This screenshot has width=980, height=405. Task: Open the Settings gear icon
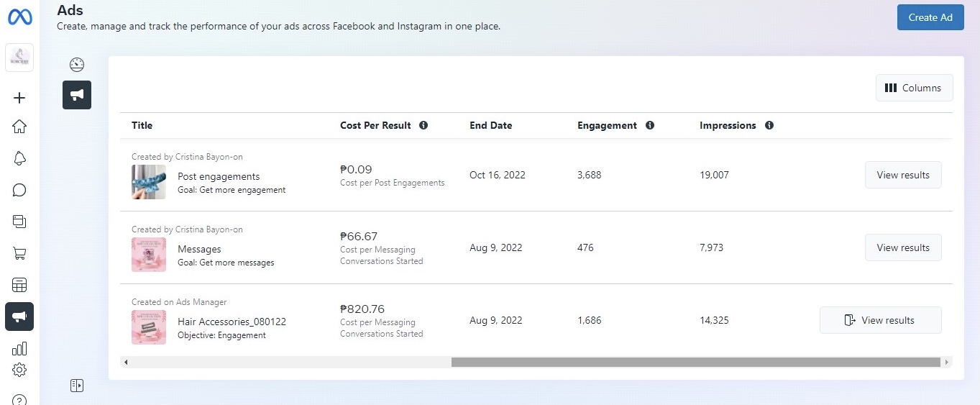(x=19, y=370)
